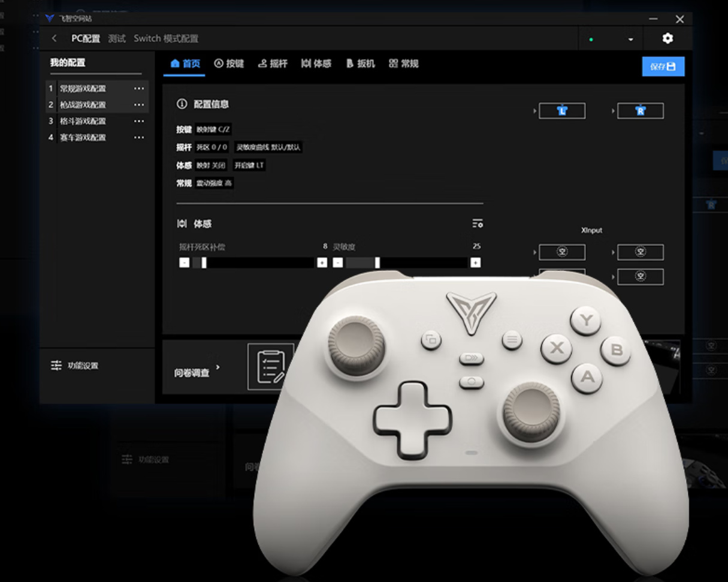Click the 体感 section heading icon
The height and width of the screenshot is (582, 728).
click(x=182, y=224)
